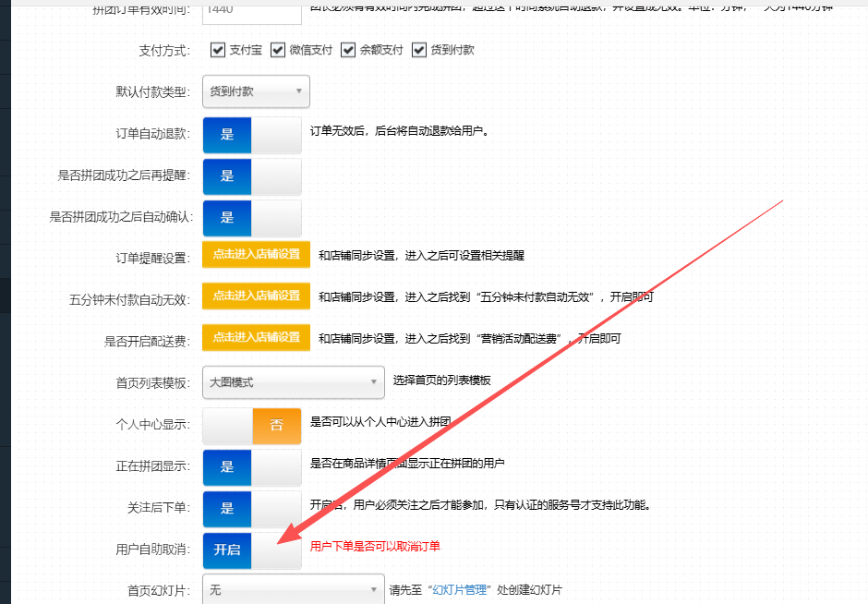Open the 首页幻灯片 dropdown
868x604 pixels.
tap(293, 589)
